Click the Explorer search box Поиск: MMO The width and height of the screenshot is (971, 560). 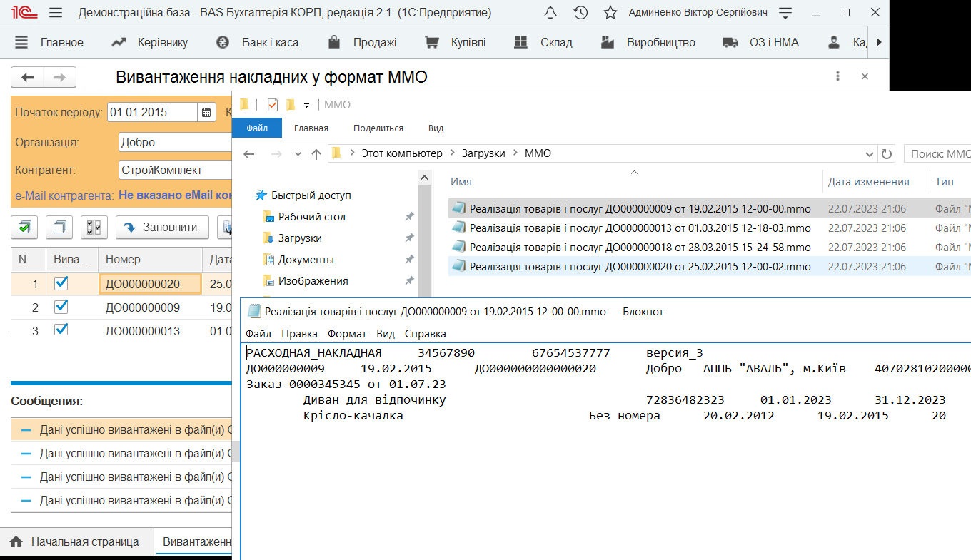[937, 153]
